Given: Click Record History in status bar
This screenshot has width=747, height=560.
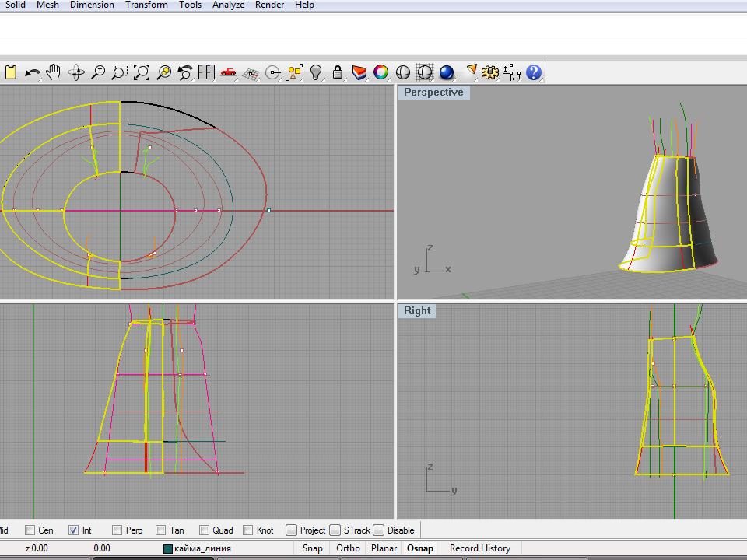Looking at the screenshot, I should point(479,548).
